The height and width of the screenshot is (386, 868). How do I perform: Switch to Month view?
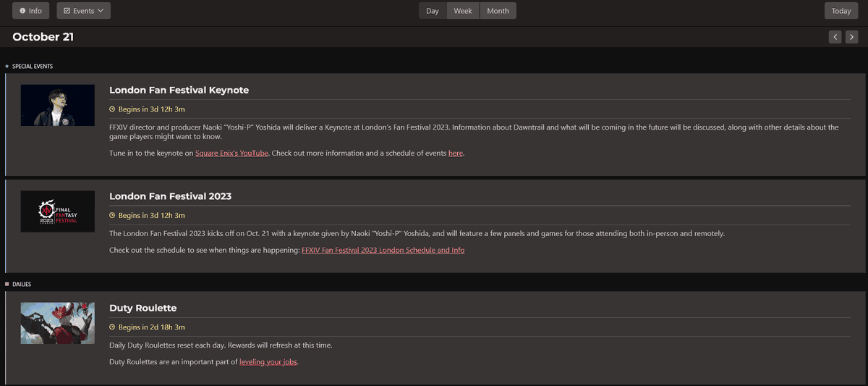498,11
